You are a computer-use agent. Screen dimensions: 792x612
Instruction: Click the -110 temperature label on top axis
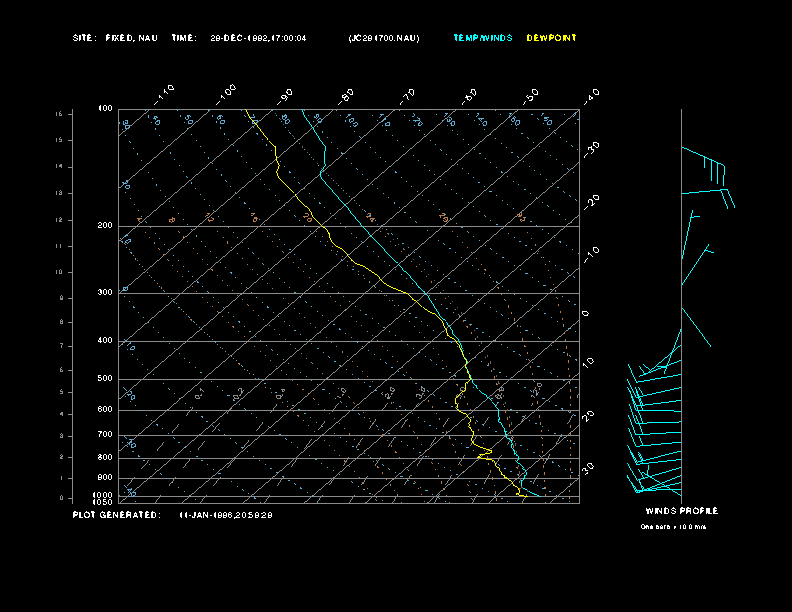click(166, 92)
